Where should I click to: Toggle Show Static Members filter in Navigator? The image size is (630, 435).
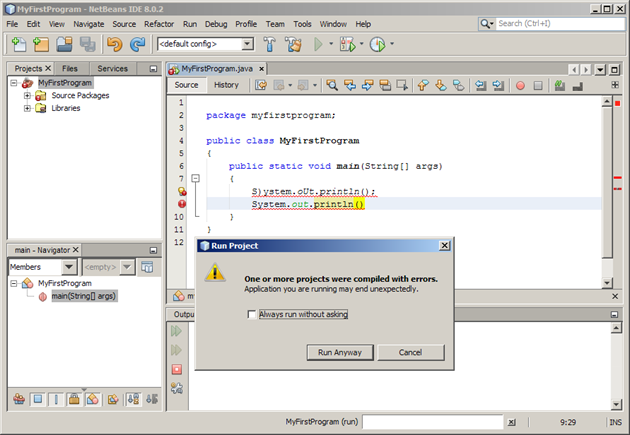coord(56,400)
